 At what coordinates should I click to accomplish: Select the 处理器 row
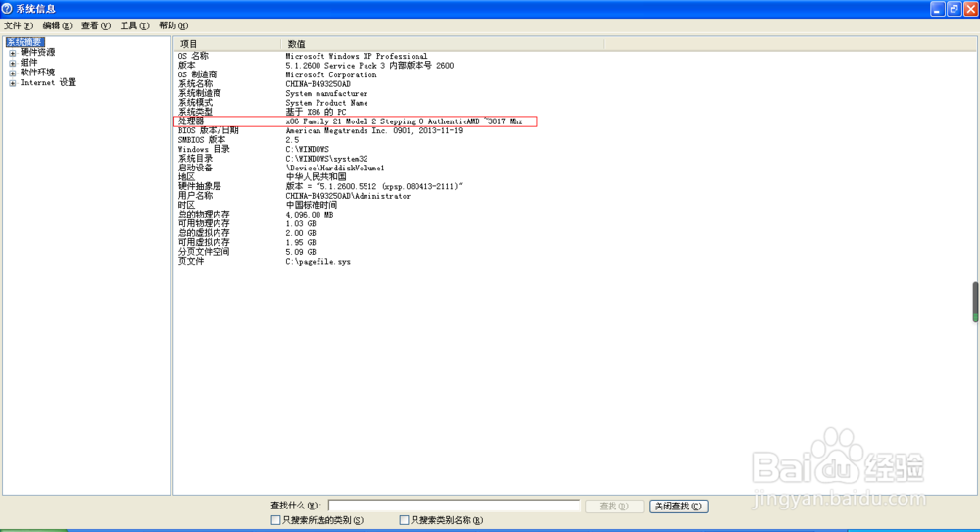pos(355,121)
